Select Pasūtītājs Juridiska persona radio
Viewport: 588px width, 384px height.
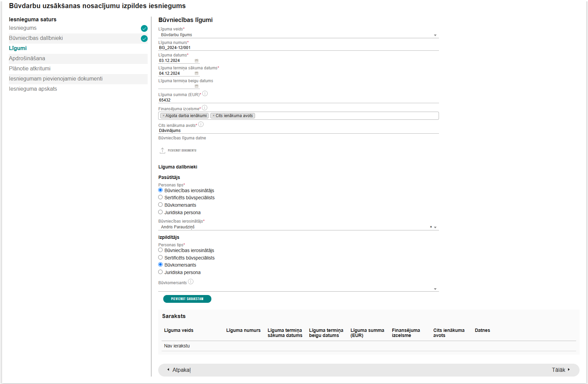point(161,212)
